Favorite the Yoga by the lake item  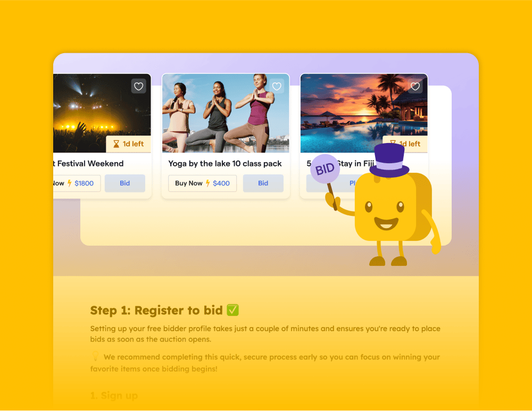[x=277, y=87]
